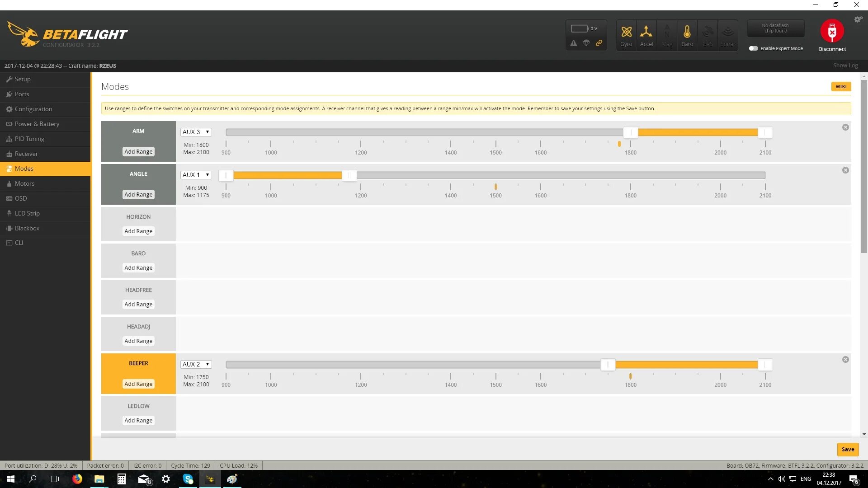Open the Power & Battery tab

[45, 124]
